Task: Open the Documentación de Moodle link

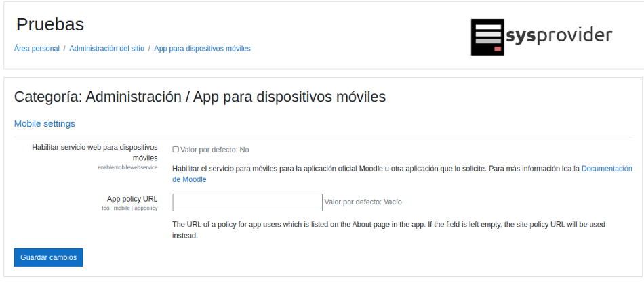Action: [x=606, y=169]
